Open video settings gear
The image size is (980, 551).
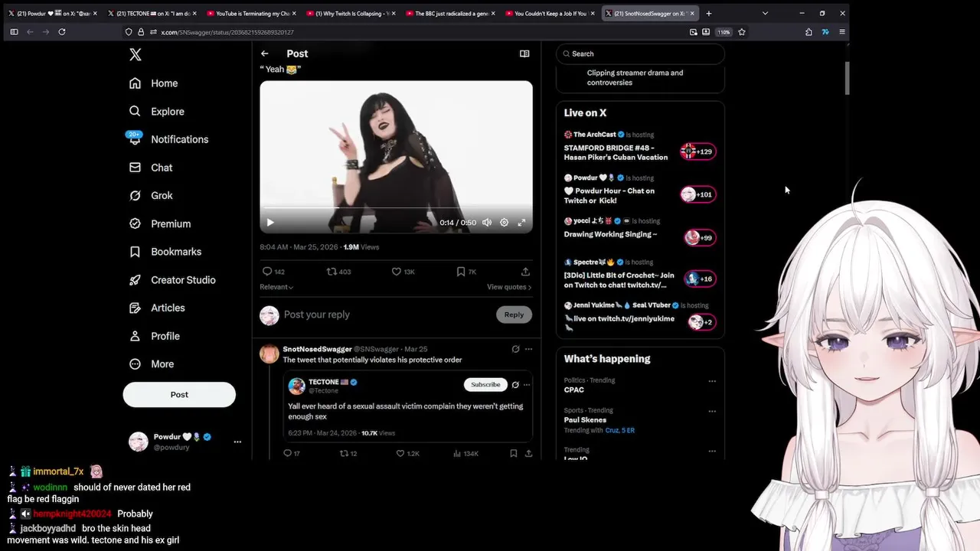click(504, 223)
